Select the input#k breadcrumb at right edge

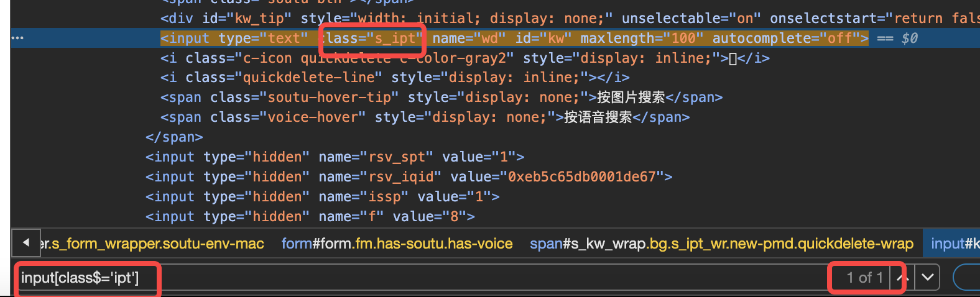pos(955,244)
